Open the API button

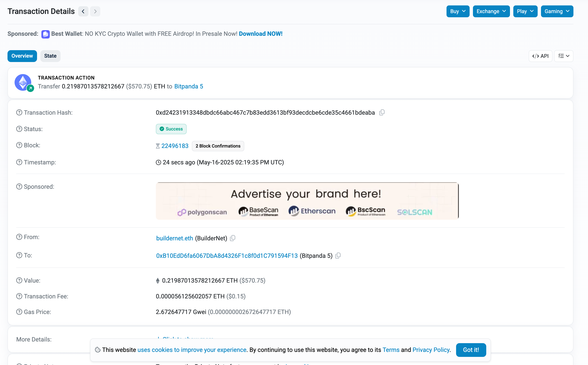click(540, 56)
